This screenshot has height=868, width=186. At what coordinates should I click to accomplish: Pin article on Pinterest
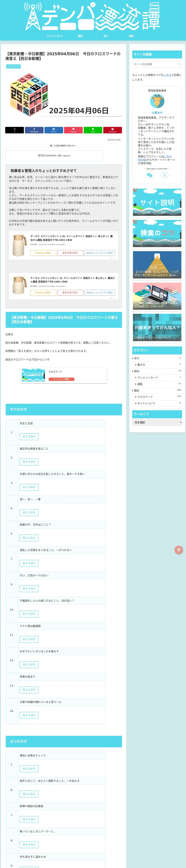point(112,130)
